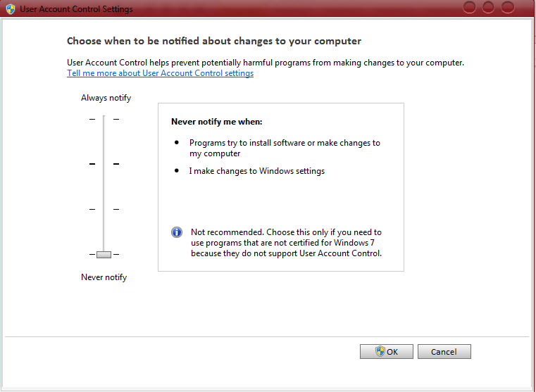
Task: Click the leftmost minimize button in title bar
Action: point(469,7)
